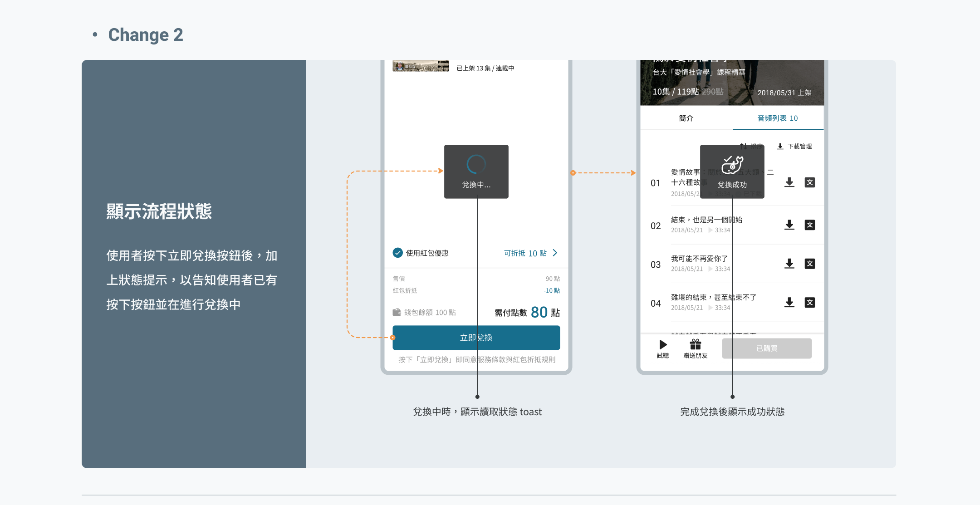Switch to 簡介 tab
Image resolution: width=980 pixels, height=505 pixels.
click(686, 118)
